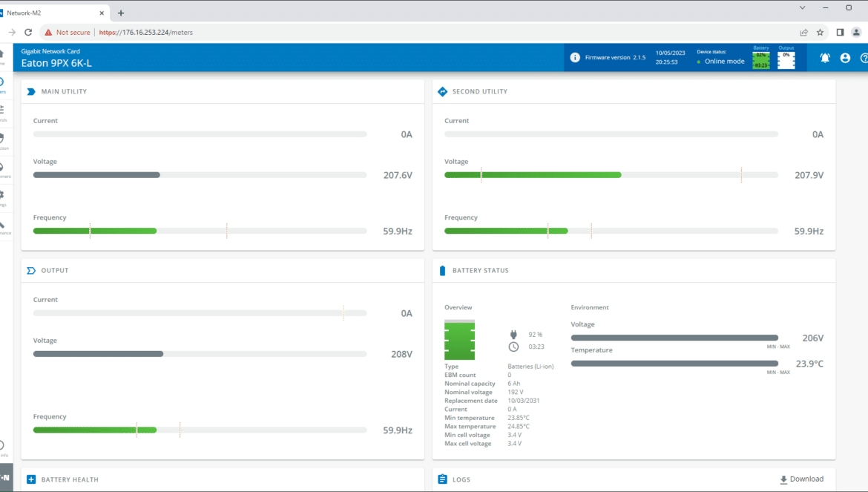Click the 206V battery voltage value
The width and height of the screenshot is (868, 492).
(x=812, y=338)
